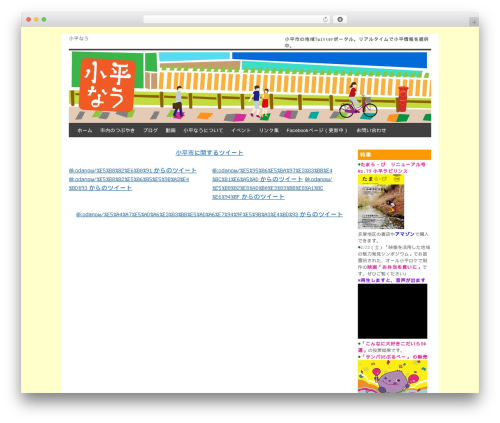Open the Facebookページ menu item
The width and height of the screenshot is (500, 423).
point(317,130)
